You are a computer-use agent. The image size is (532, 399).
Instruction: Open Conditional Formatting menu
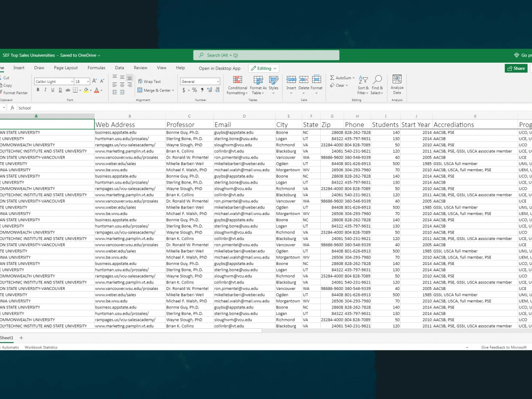click(237, 85)
